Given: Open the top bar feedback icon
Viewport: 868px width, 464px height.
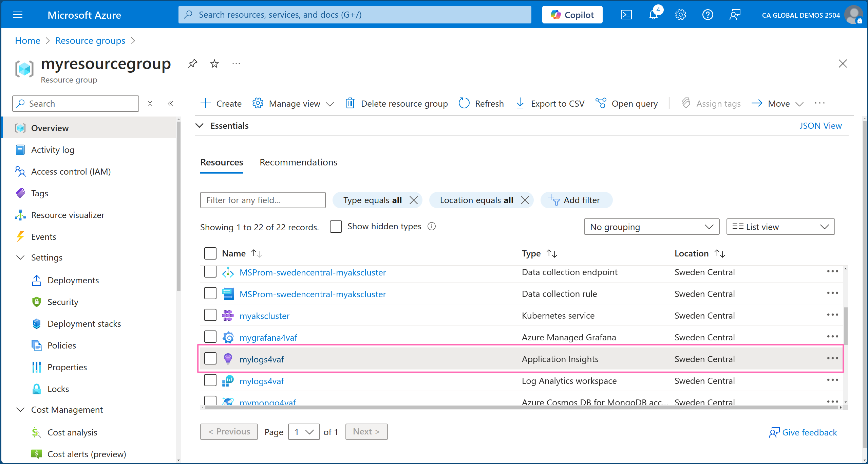Looking at the screenshot, I should coord(735,15).
